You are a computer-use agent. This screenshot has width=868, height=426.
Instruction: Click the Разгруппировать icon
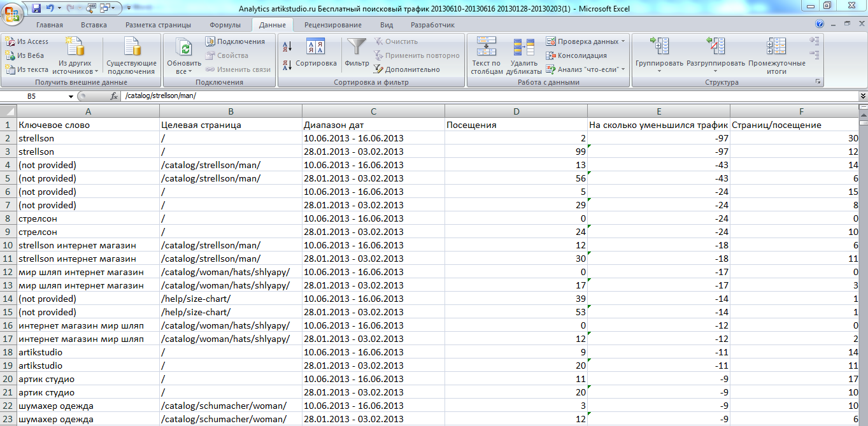715,46
